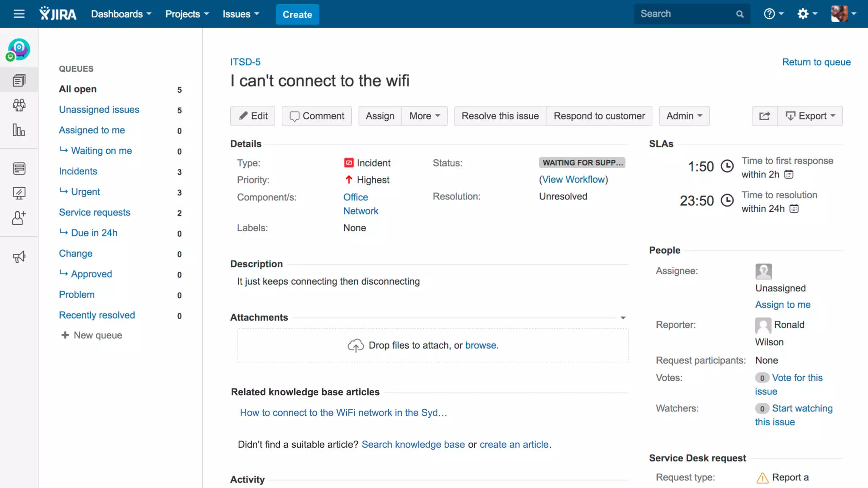Viewport: 868px width, 488px height.
Task: Open the help question mark menu
Action: (773, 14)
